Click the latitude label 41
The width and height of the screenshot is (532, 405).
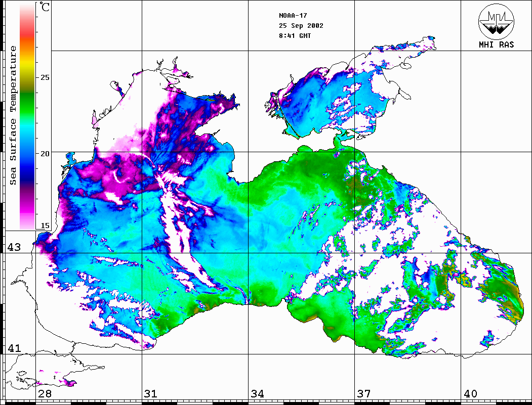click(x=14, y=348)
